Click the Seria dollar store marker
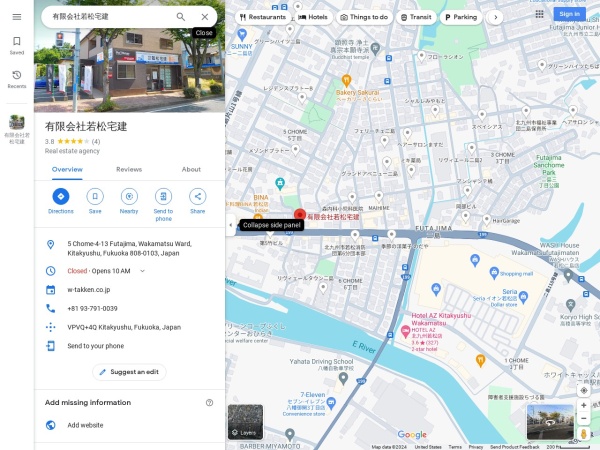 (523, 296)
